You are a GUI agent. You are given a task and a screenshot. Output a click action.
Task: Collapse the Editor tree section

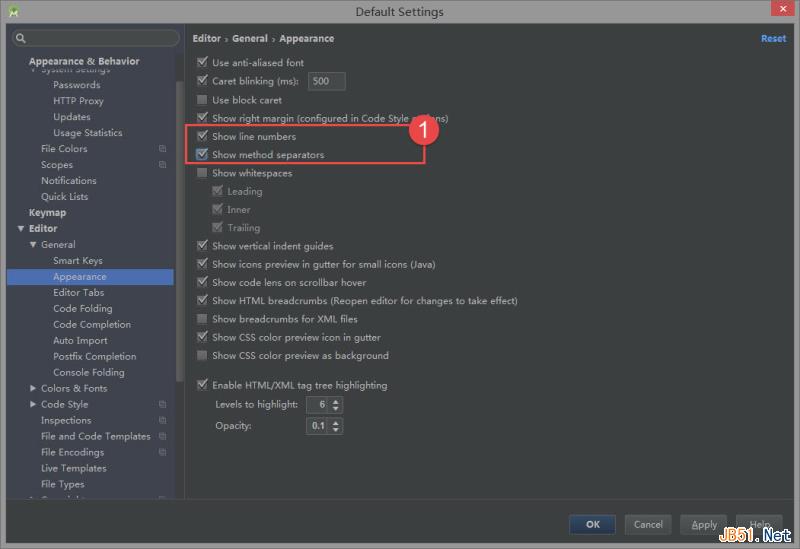point(21,229)
